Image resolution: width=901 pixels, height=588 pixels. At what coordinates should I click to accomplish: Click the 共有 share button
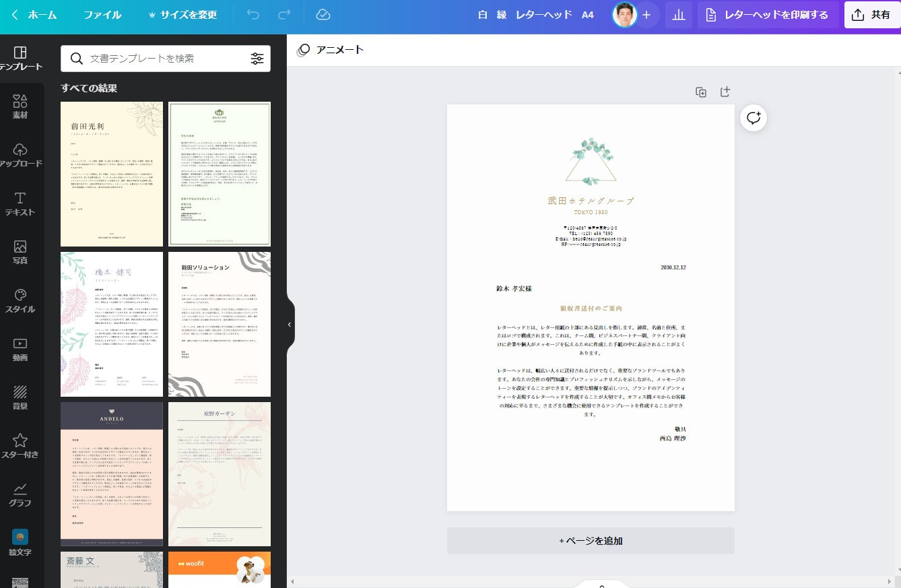click(x=871, y=15)
